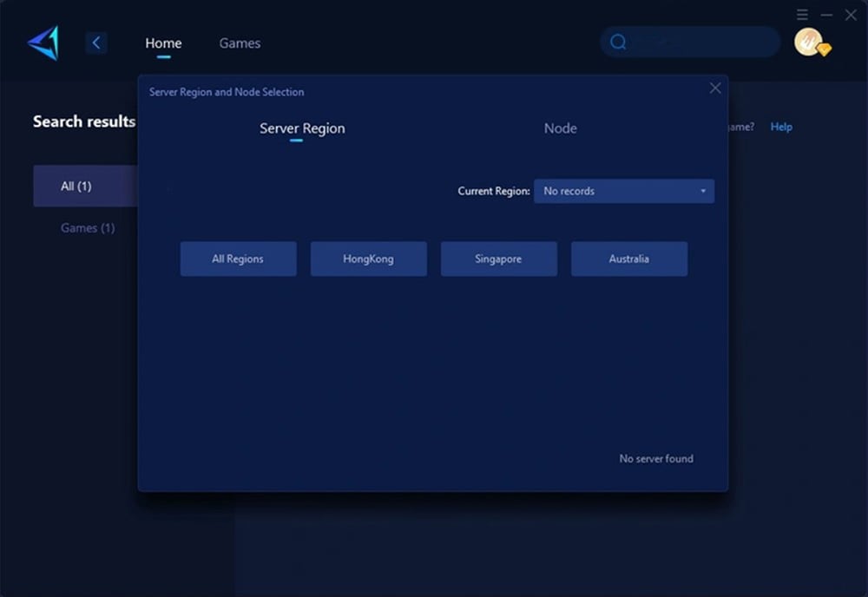868x597 pixels.
Task: Go back with the arrow button
Action: coord(96,43)
